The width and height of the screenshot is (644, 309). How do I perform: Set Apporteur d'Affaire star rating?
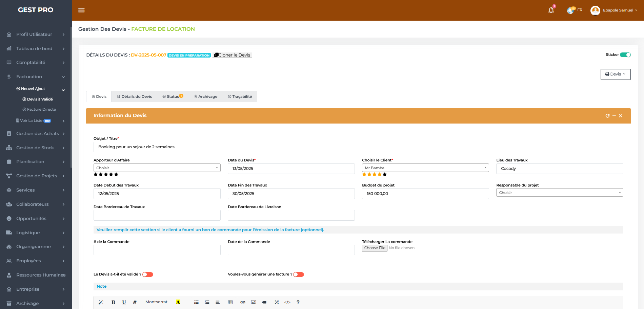[106, 174]
